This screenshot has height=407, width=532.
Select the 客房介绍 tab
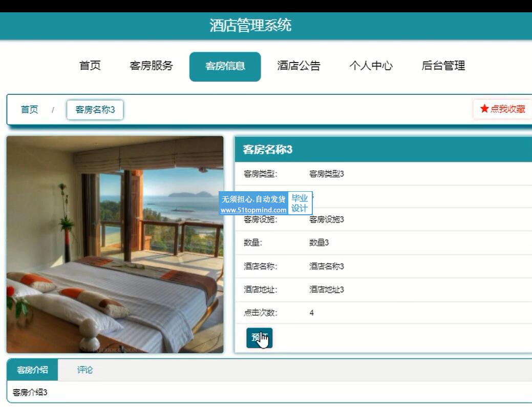[x=33, y=370]
